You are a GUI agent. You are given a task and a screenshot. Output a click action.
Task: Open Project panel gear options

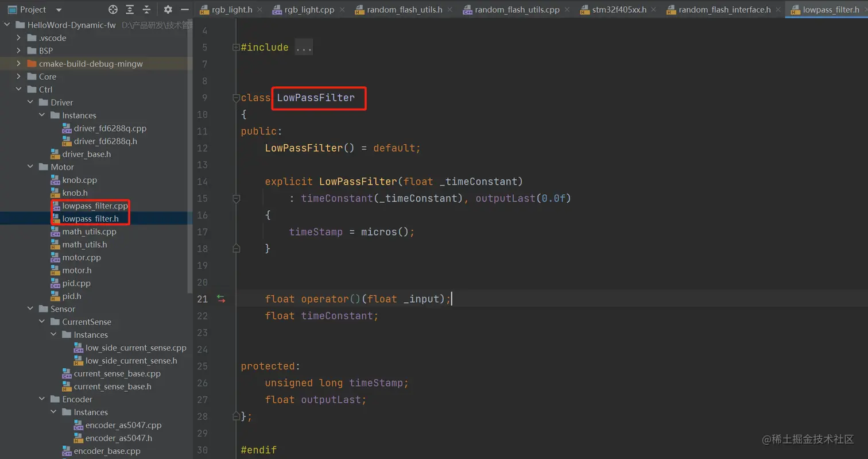pos(168,9)
